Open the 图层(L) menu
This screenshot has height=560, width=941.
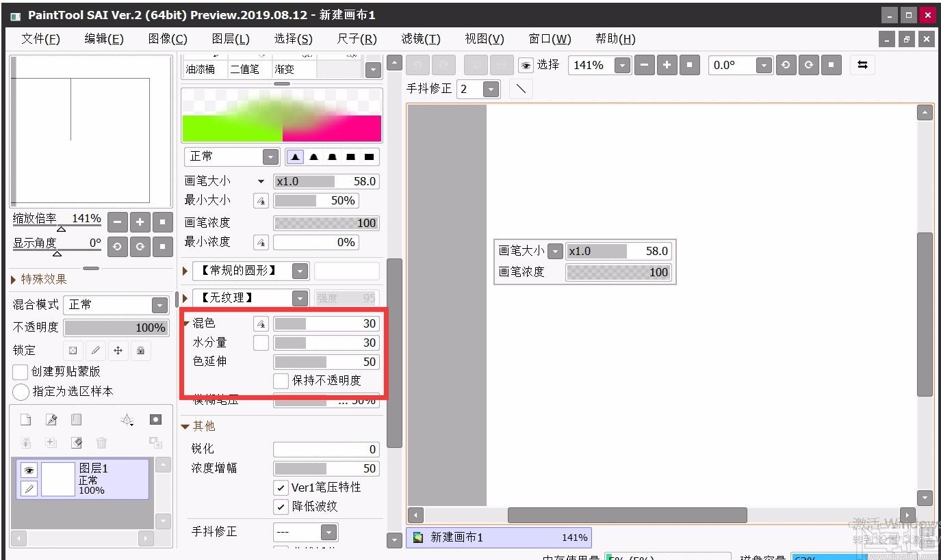point(231,39)
